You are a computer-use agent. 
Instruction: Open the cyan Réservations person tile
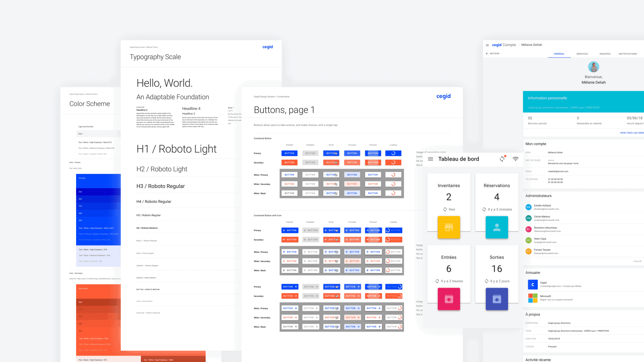[x=497, y=227]
